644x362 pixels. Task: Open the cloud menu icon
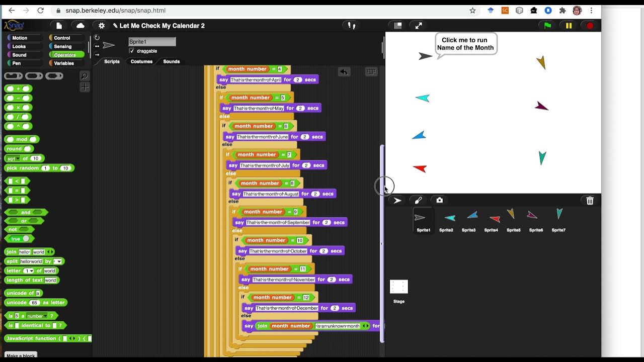coord(80,26)
